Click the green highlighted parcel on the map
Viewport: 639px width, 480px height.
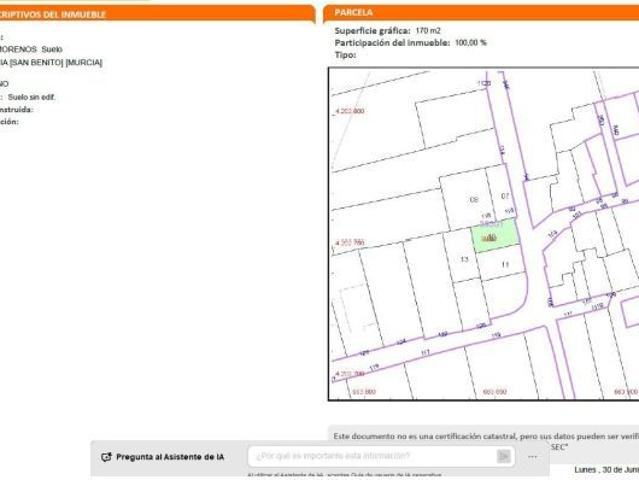(495, 236)
